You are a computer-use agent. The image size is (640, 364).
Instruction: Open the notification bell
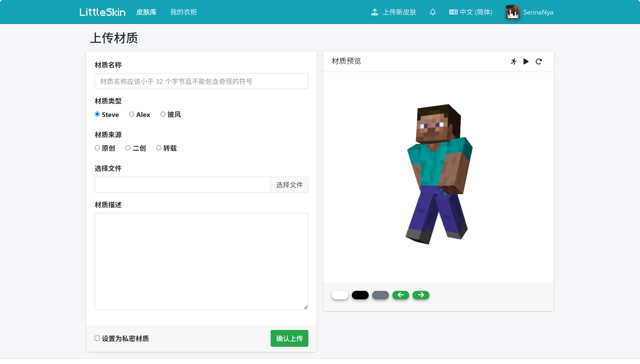pos(432,12)
